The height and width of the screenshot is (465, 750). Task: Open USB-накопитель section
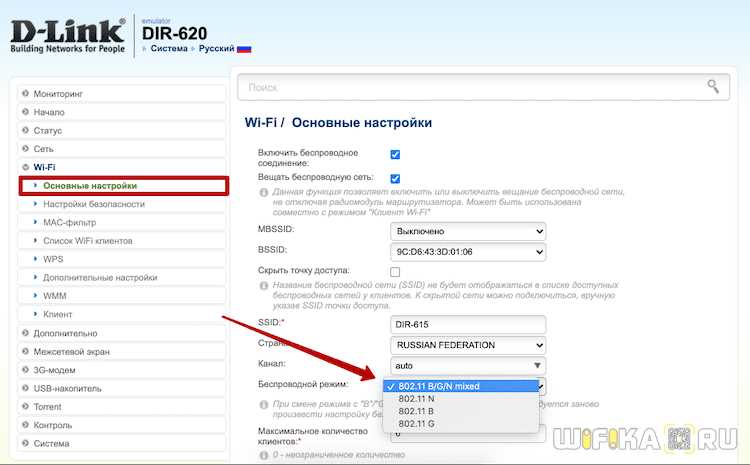122,388
